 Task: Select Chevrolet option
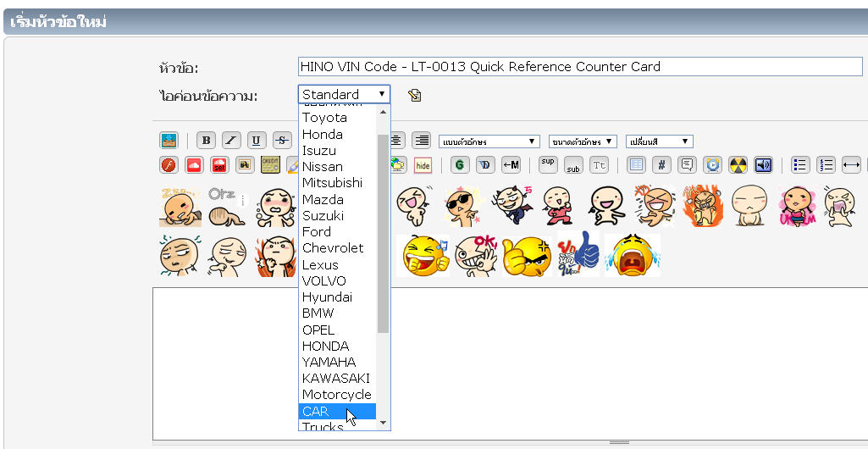(x=338, y=248)
